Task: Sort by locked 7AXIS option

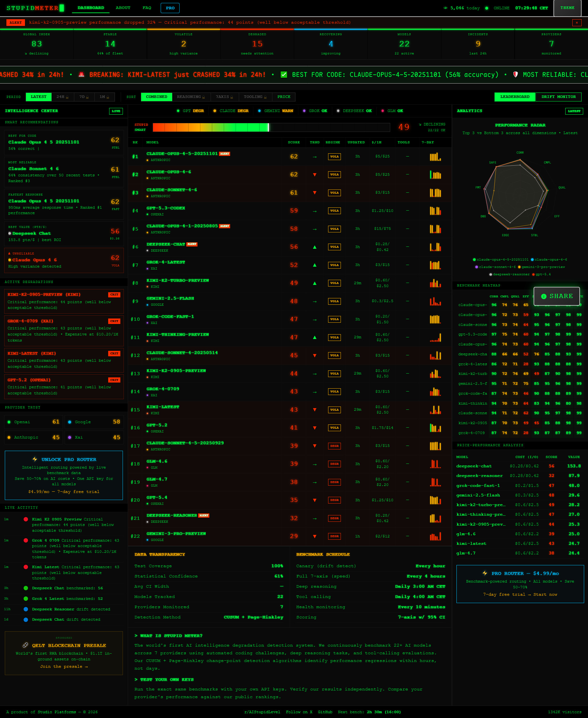Action: pos(224,97)
